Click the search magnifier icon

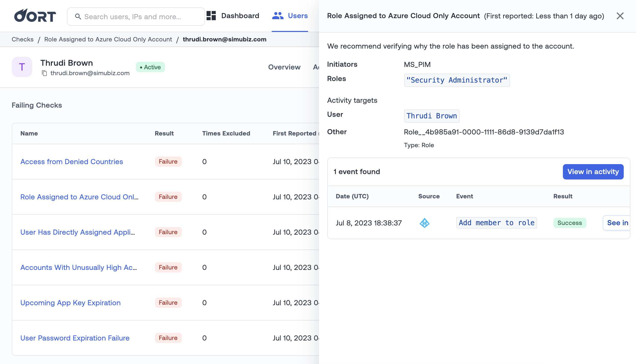[78, 17]
